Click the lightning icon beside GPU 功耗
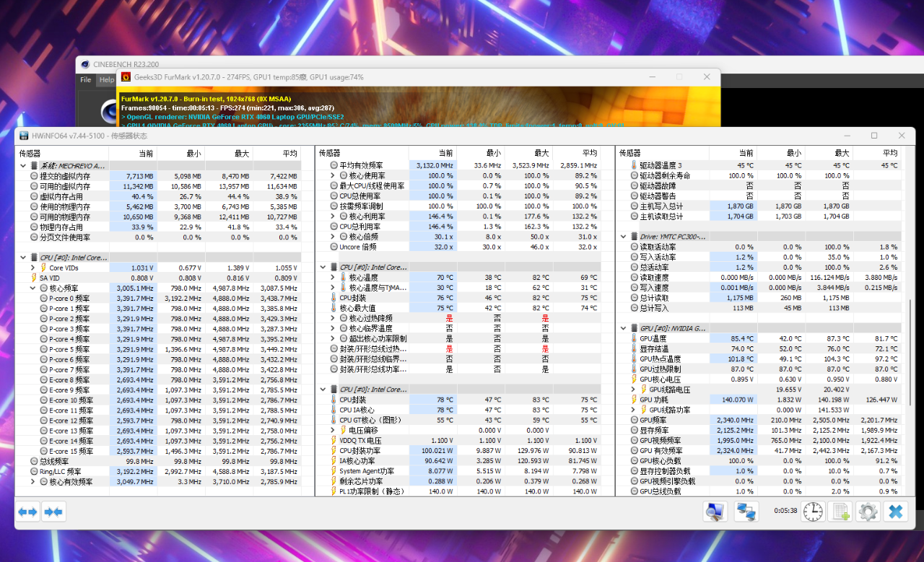This screenshot has height=562, width=924. pos(634,400)
